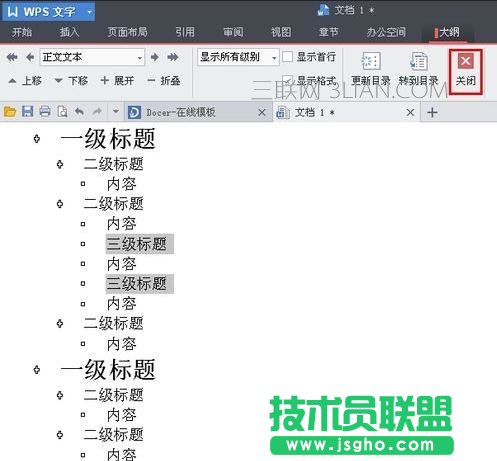Collapse the second 一级标题 plus marker
Image resolution: width=497 pixels, height=461 pixels.
tap(37, 370)
